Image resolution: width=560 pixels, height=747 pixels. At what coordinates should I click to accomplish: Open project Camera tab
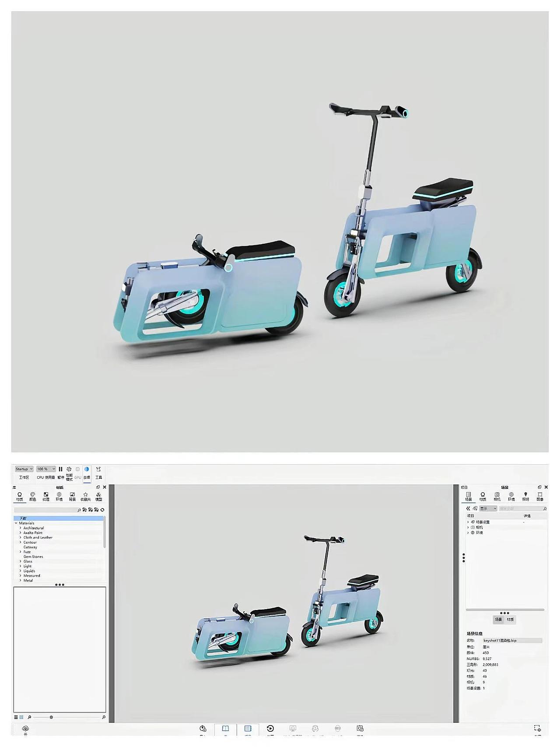pyautogui.click(x=497, y=496)
